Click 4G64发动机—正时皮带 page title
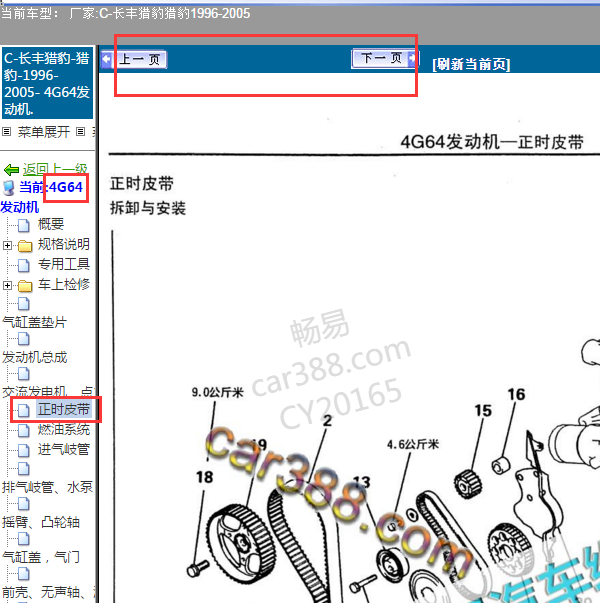The height and width of the screenshot is (603, 600). tap(492, 142)
